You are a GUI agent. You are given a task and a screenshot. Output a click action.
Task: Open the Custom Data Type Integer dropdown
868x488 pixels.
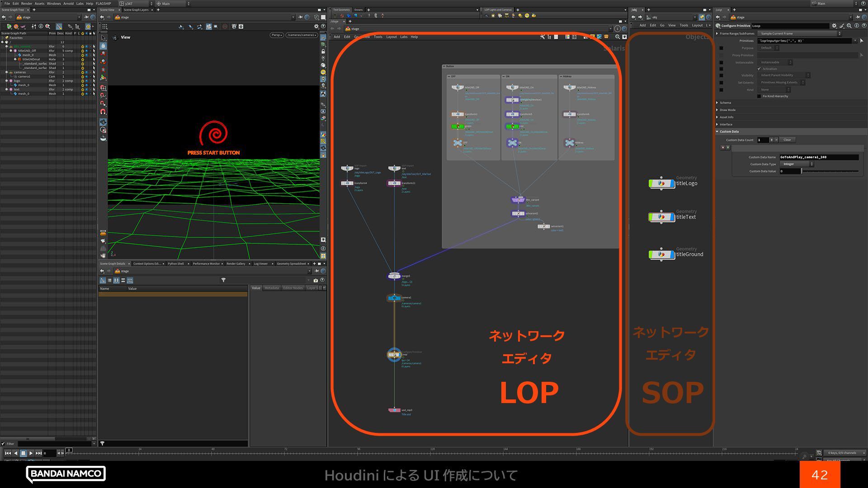click(797, 164)
